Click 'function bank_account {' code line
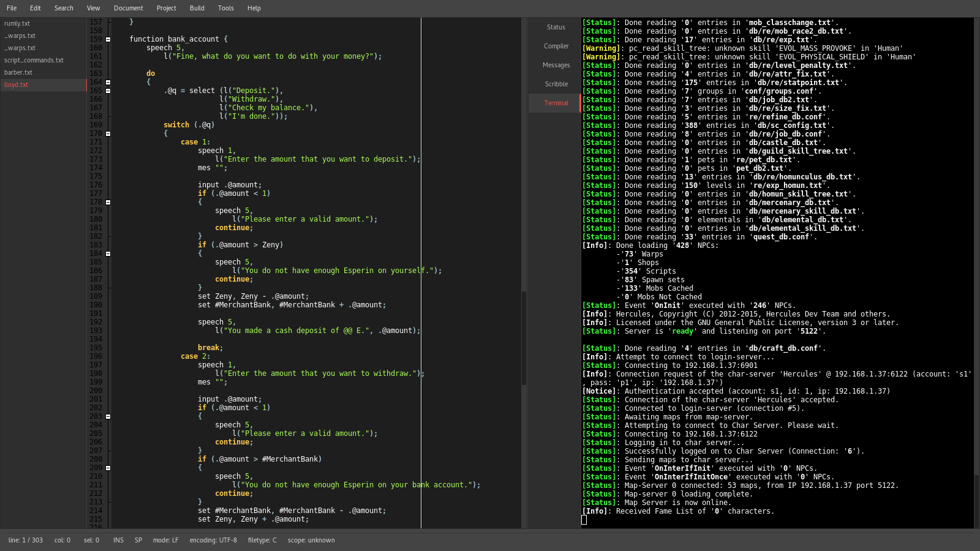Screen dimensions: 980x551 (178, 39)
